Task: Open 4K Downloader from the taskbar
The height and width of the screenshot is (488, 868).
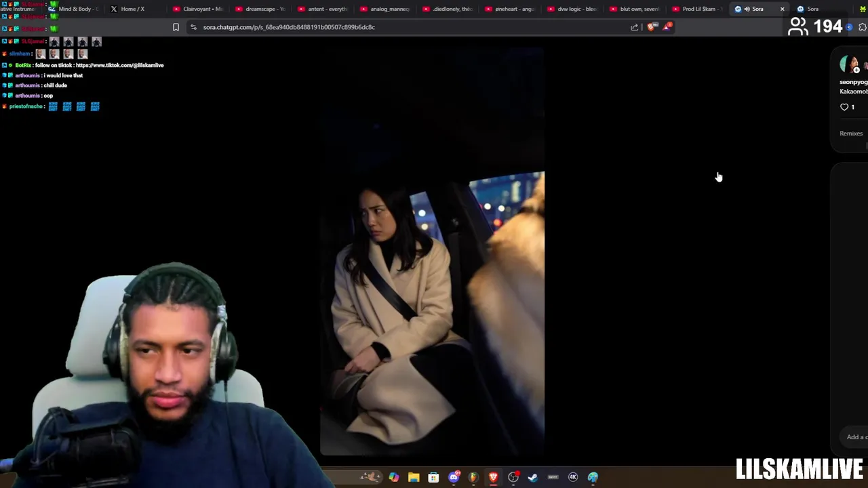Action: [x=573, y=477]
